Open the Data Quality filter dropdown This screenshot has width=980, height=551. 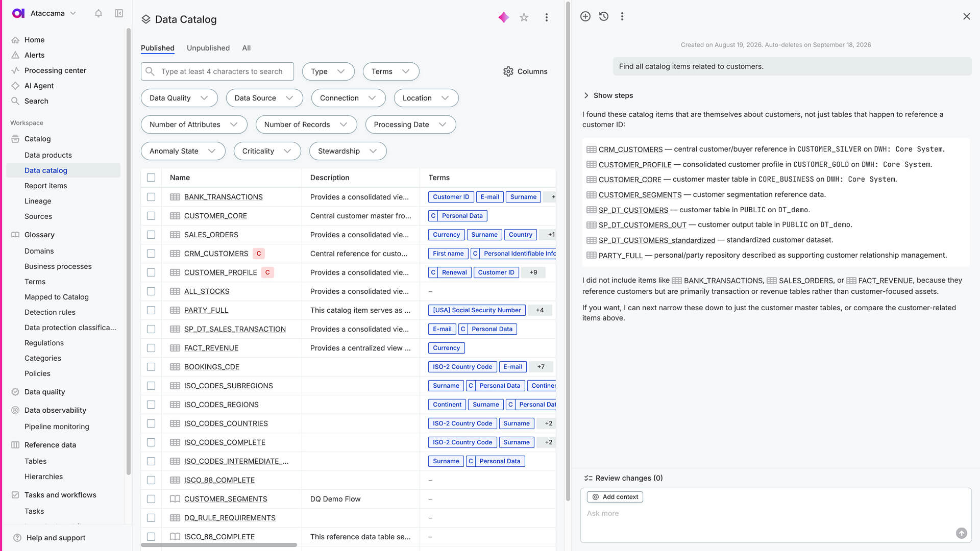179,98
